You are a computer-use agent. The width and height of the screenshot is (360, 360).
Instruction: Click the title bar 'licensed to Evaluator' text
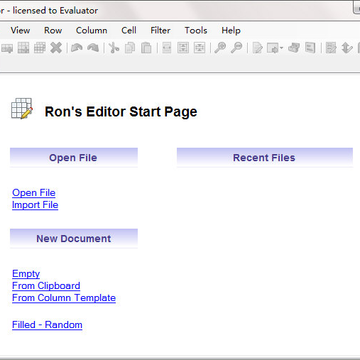pos(55,11)
